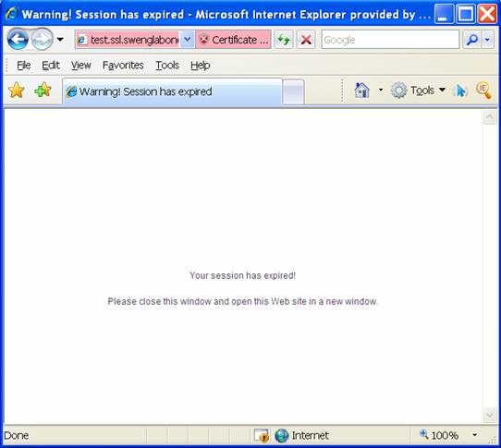This screenshot has height=448, width=501.
Task: Click inside the Google search box
Action: click(390, 40)
